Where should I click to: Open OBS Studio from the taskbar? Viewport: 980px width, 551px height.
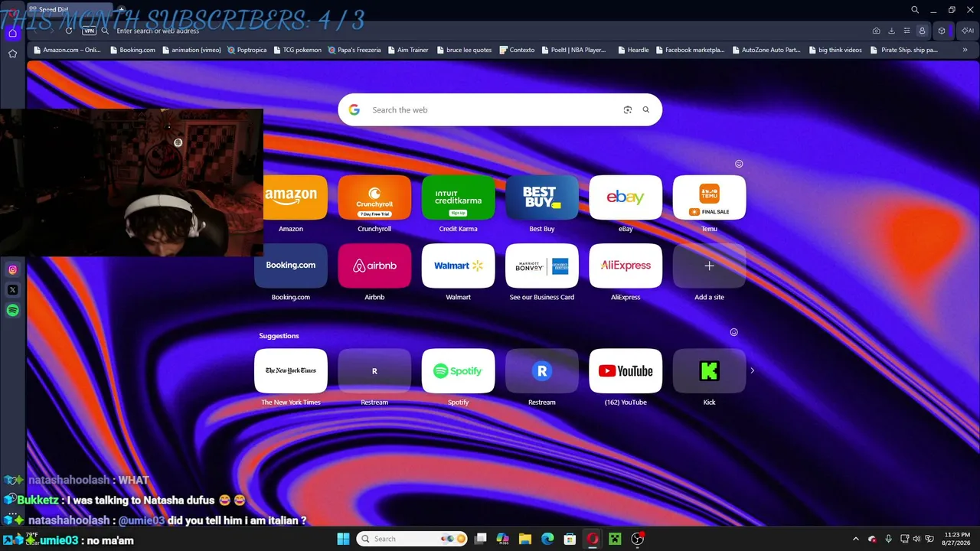click(637, 539)
